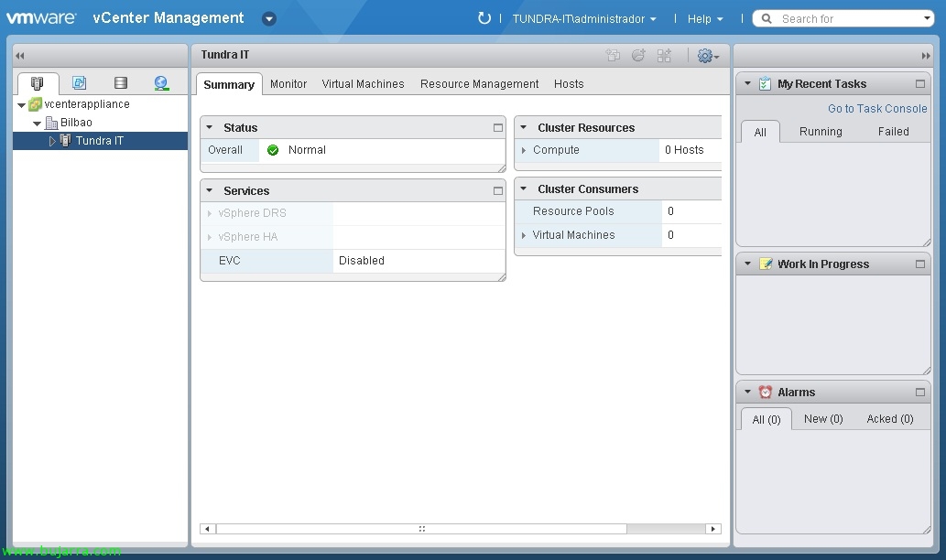
Task: Collapse the left navigator pane arrows
Action: [x=20, y=56]
